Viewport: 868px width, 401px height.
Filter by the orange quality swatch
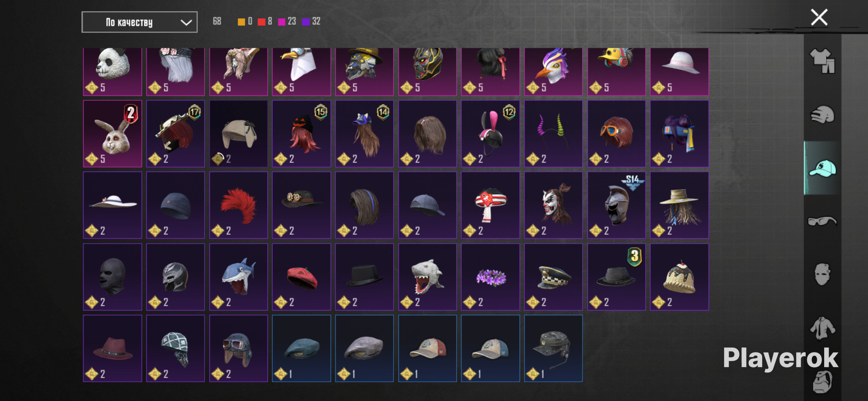click(241, 22)
